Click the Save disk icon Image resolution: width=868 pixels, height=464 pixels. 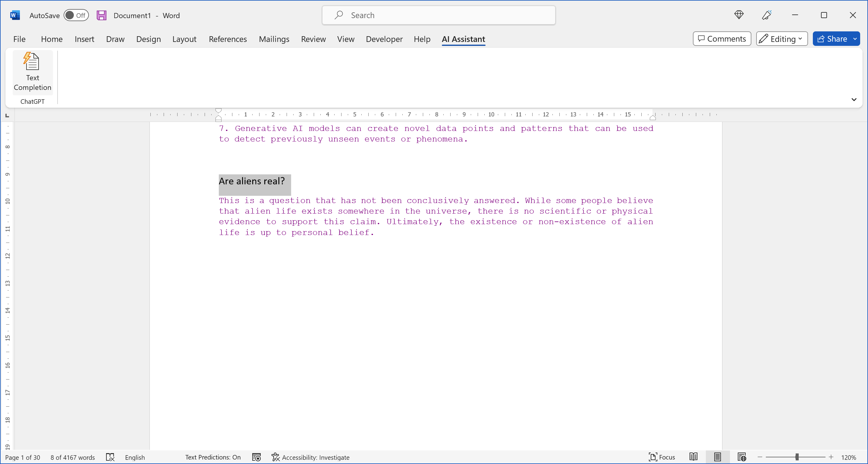click(102, 15)
